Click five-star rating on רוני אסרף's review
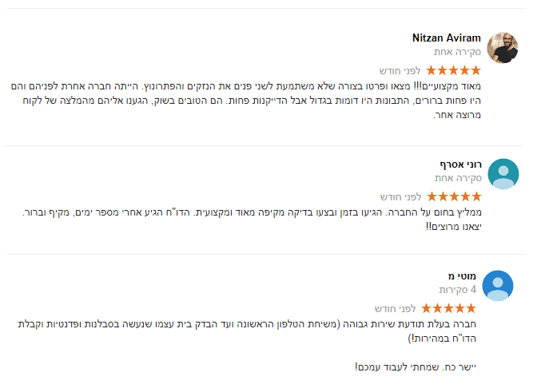This screenshot has width=537, height=392. 454,196
